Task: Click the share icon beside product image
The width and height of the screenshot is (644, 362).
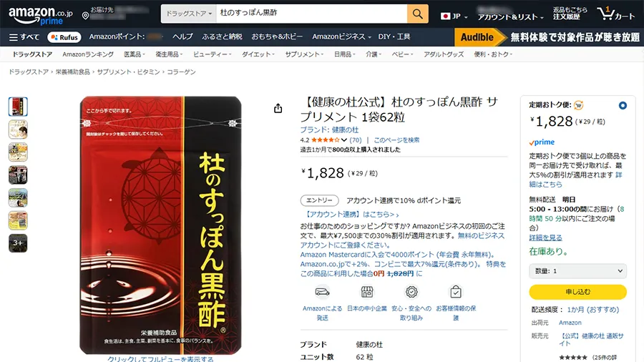Action: (x=278, y=108)
